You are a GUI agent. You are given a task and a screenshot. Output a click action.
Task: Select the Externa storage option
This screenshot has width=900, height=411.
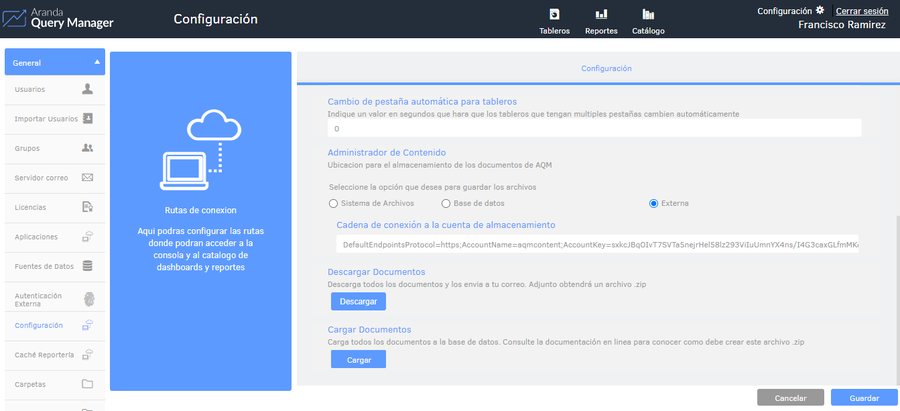tap(654, 204)
